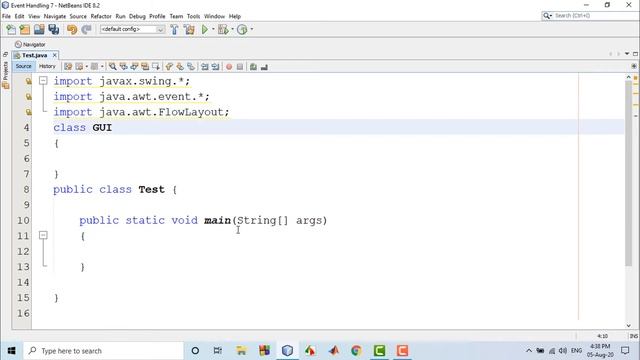The width and height of the screenshot is (640, 360).
Task: Open the Source menu
Action: pyautogui.click(x=78, y=16)
